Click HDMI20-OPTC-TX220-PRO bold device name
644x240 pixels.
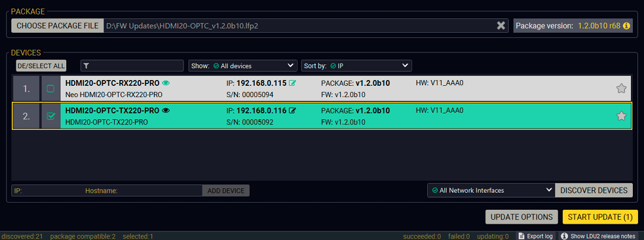[112, 111]
